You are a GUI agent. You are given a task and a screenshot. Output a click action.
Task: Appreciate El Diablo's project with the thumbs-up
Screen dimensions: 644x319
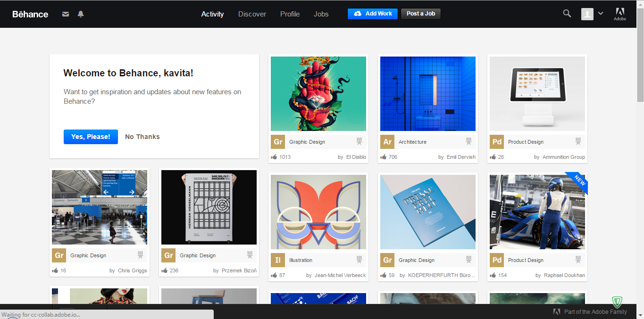coord(274,157)
